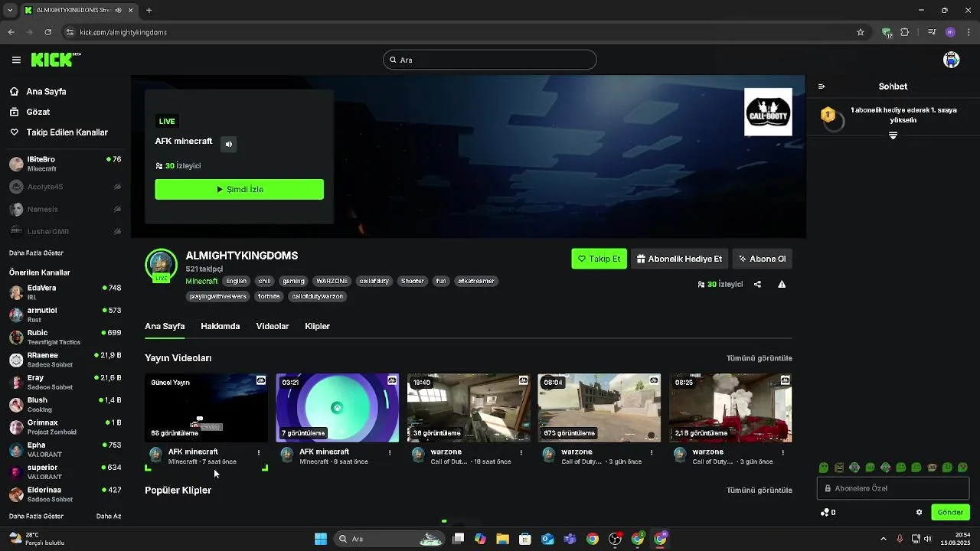
Task: Switch to the Klipler tab
Action: 317,326
